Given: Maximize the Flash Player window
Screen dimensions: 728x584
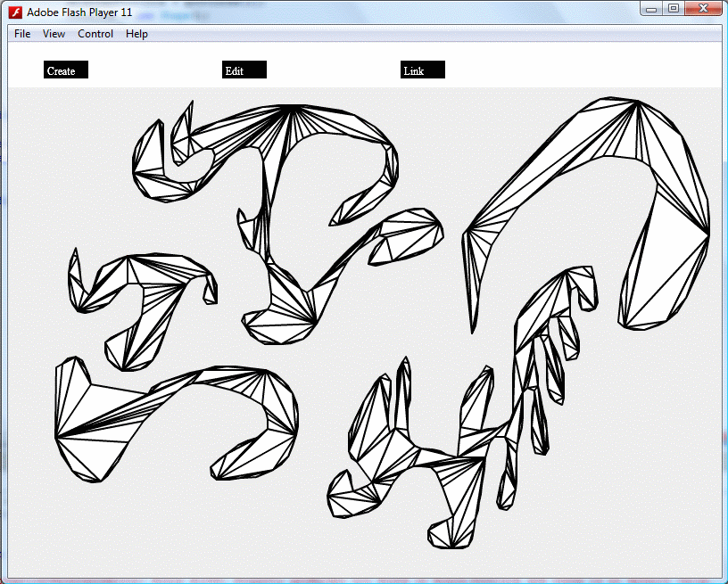Looking at the screenshot, I should click(x=674, y=9).
